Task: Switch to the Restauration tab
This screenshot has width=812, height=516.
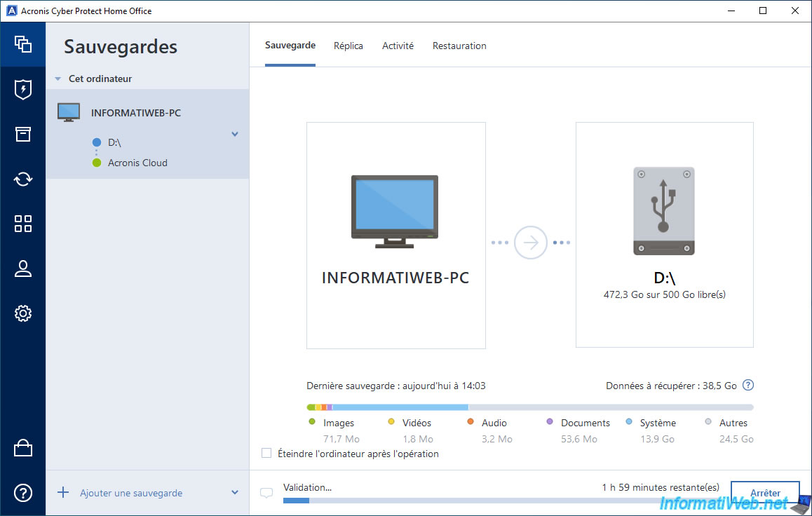Action: point(459,46)
